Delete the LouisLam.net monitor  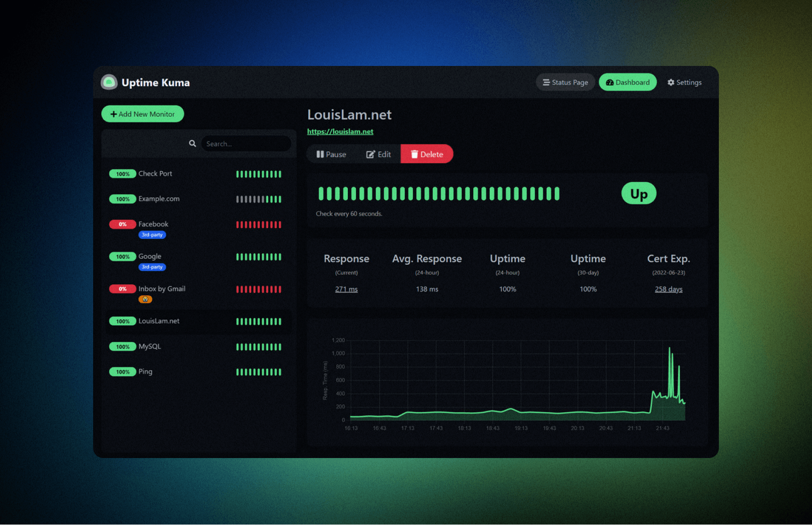point(427,154)
